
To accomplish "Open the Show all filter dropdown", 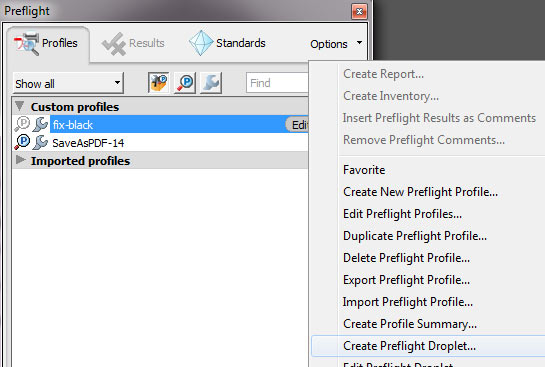I will point(68,83).
